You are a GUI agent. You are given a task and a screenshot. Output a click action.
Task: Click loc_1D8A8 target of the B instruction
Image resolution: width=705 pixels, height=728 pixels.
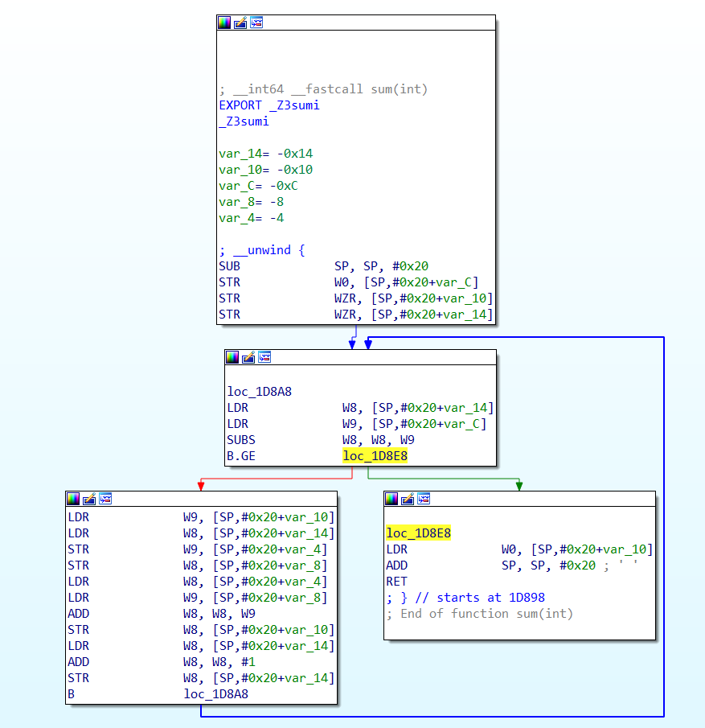point(216,694)
